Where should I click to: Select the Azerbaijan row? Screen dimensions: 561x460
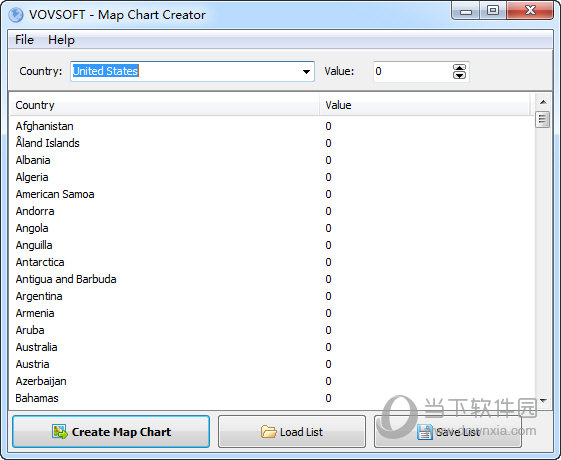click(x=272, y=381)
